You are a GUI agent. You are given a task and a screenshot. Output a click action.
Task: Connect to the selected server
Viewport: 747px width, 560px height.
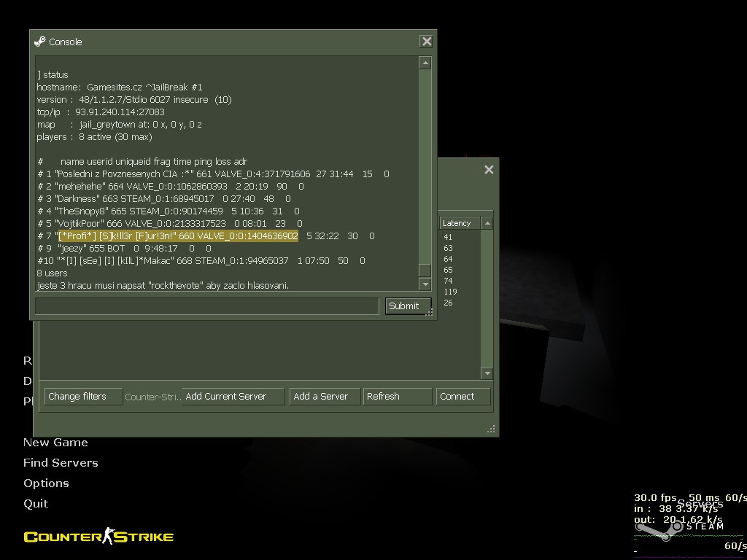coord(463,397)
